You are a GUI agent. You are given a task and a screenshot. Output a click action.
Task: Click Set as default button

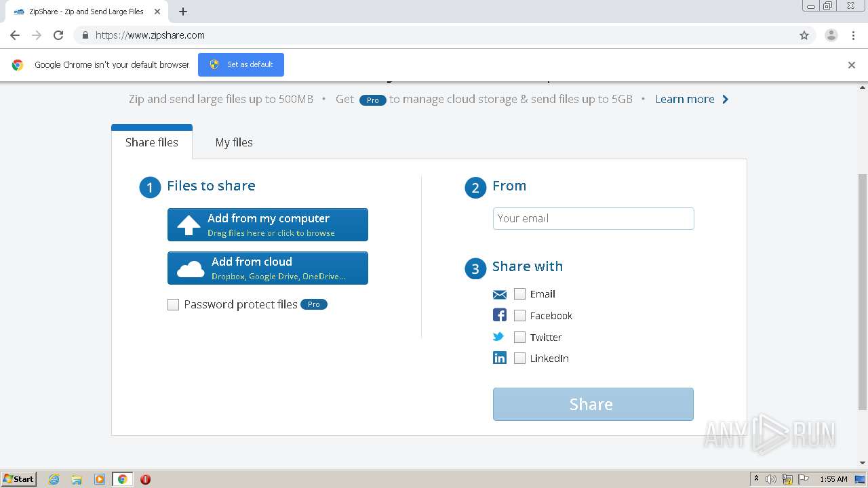click(x=241, y=64)
